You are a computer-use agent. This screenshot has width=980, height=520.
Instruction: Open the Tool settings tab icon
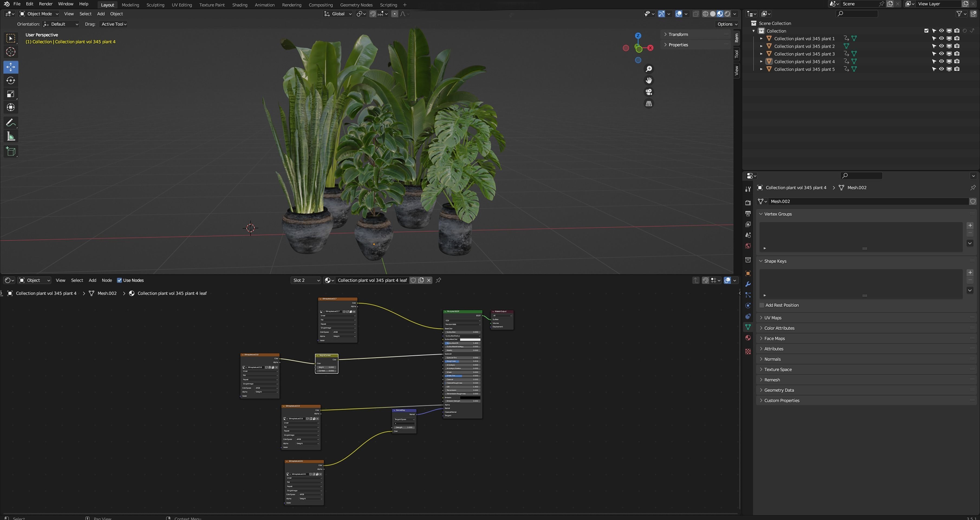(x=748, y=189)
